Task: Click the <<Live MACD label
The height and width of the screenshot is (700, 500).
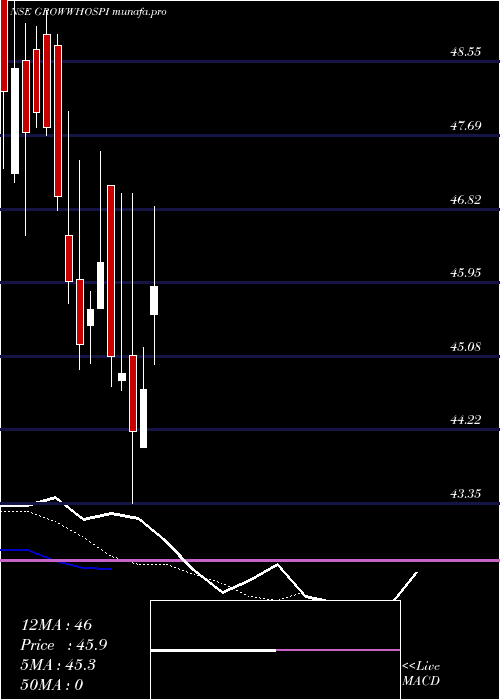Action: tap(421, 674)
